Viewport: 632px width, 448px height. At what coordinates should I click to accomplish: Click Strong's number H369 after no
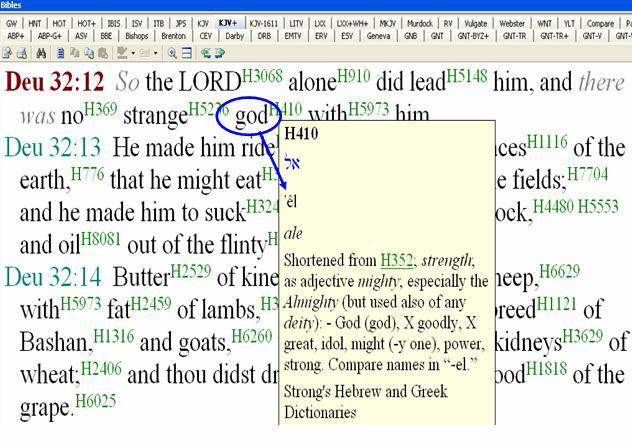point(101,109)
